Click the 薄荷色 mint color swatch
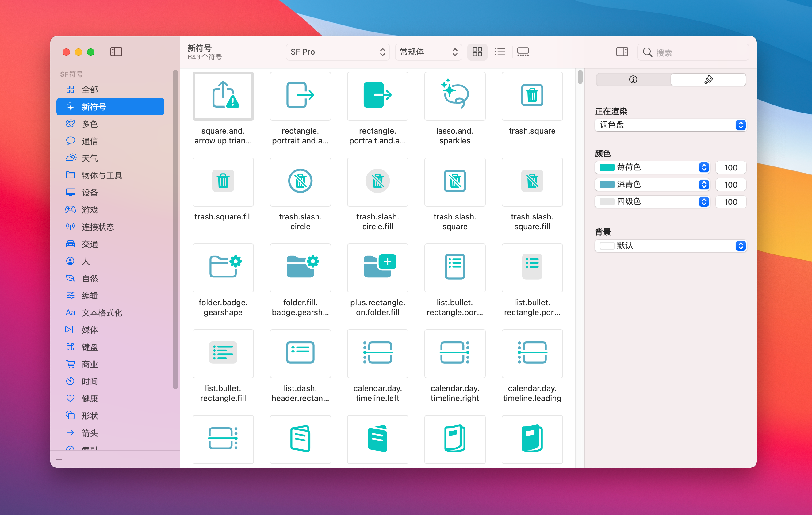This screenshot has height=515, width=812. pyautogui.click(x=606, y=167)
